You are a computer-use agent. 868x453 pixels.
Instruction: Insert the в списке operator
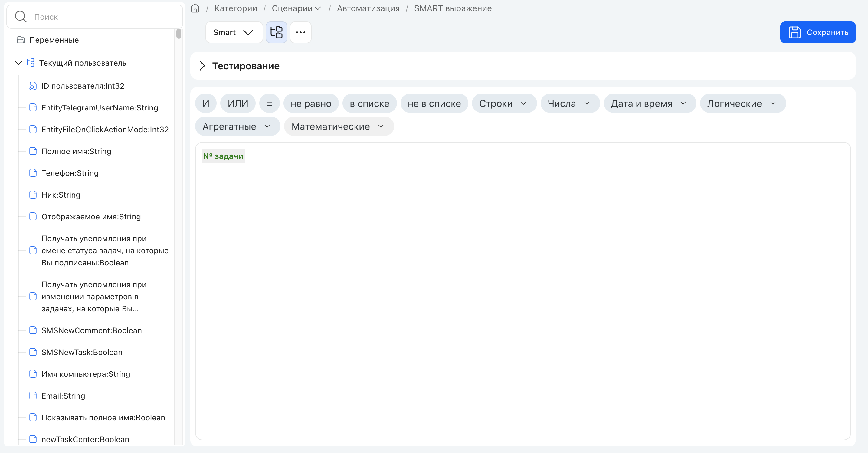(369, 103)
